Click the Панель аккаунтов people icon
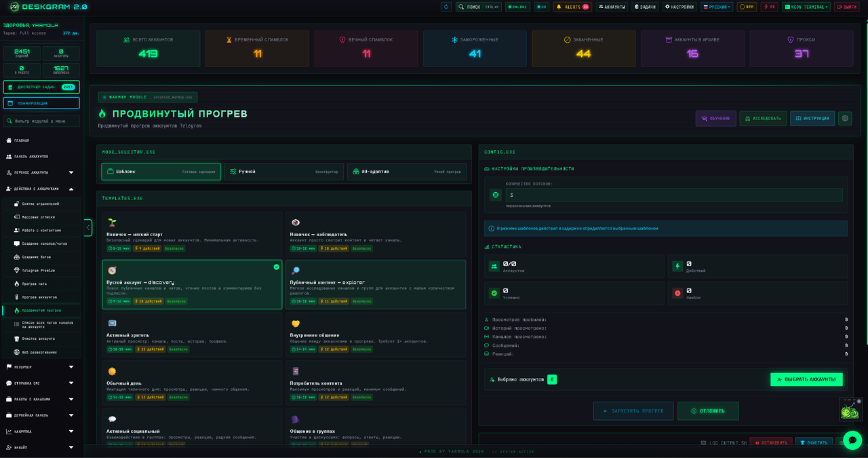Image resolution: width=868 pixels, height=458 pixels. [9, 156]
